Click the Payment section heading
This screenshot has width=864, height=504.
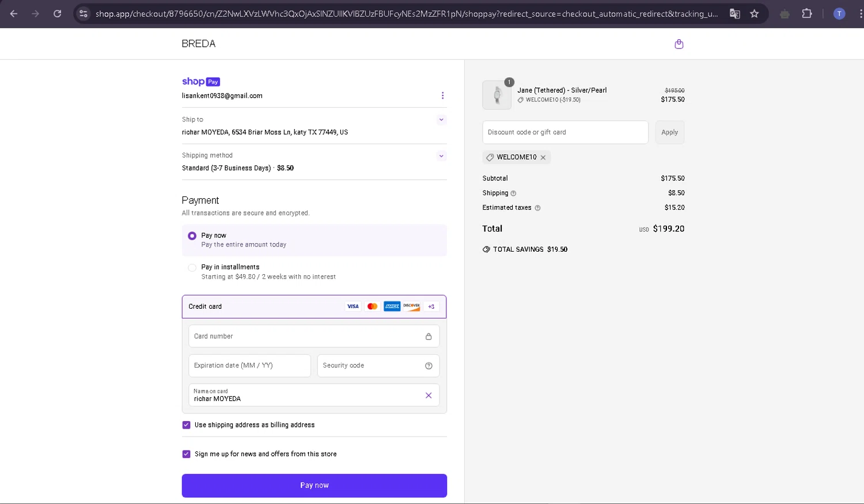pos(200,200)
